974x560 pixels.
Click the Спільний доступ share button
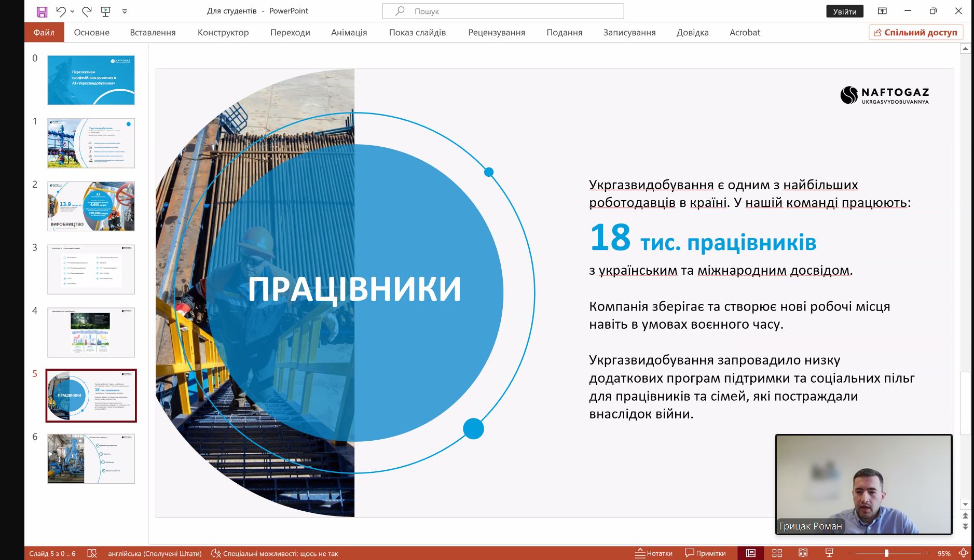point(916,32)
